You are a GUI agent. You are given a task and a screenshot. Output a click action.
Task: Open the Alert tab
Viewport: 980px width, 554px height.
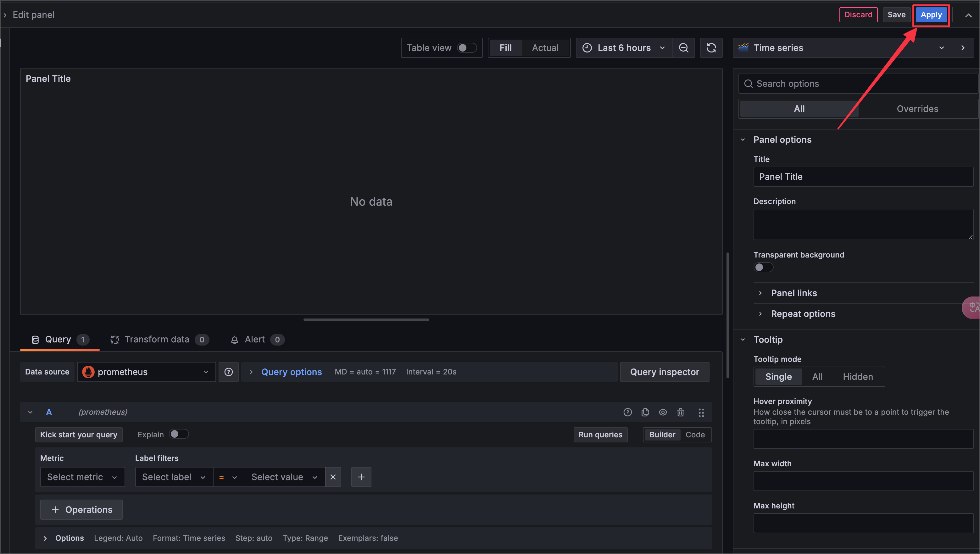pos(257,339)
